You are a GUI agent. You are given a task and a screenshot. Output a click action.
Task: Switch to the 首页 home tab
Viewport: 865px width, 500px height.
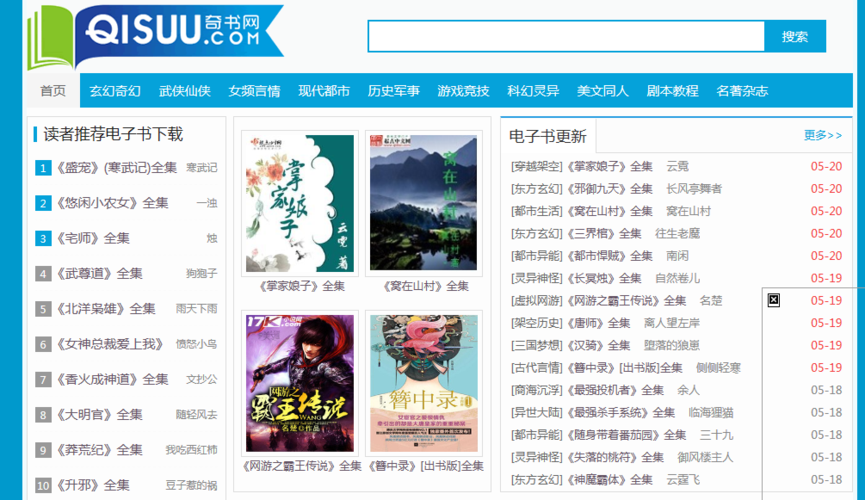tap(53, 91)
